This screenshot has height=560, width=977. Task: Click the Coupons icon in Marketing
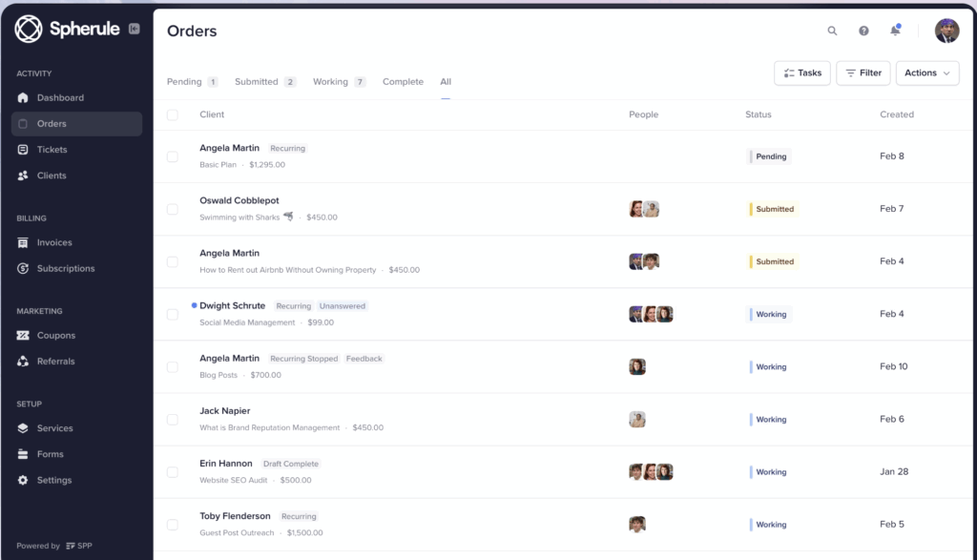click(23, 336)
